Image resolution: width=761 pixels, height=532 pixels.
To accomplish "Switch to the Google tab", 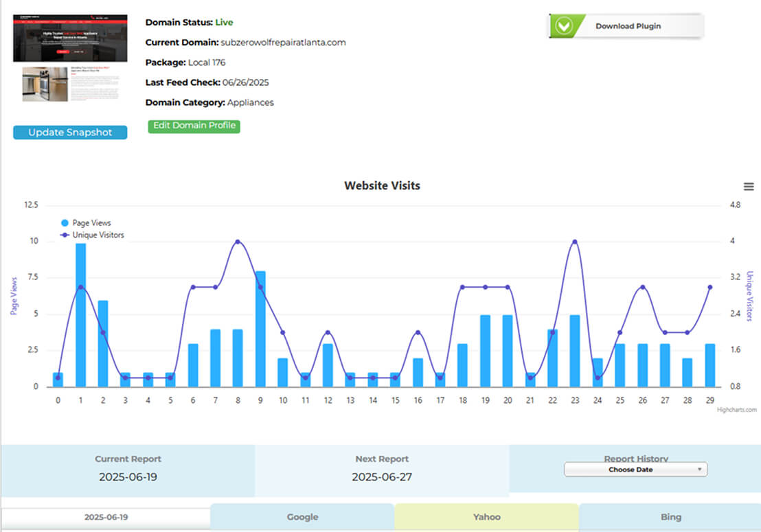I will [x=302, y=517].
